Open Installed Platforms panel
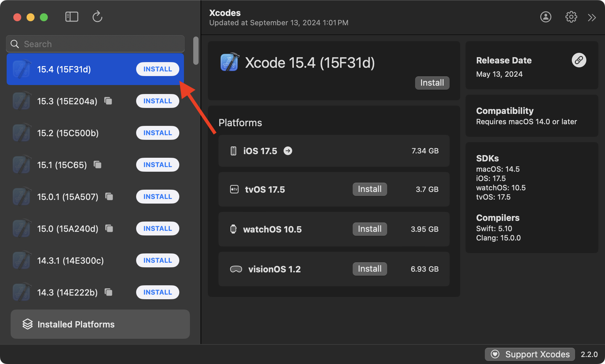 [x=100, y=324]
